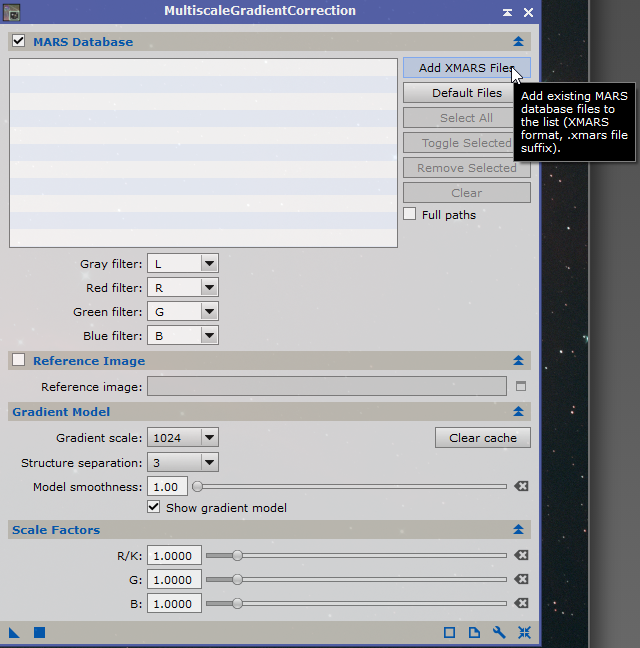Uncheck Show gradient model
The height and width of the screenshot is (648, 640).
pos(154,508)
